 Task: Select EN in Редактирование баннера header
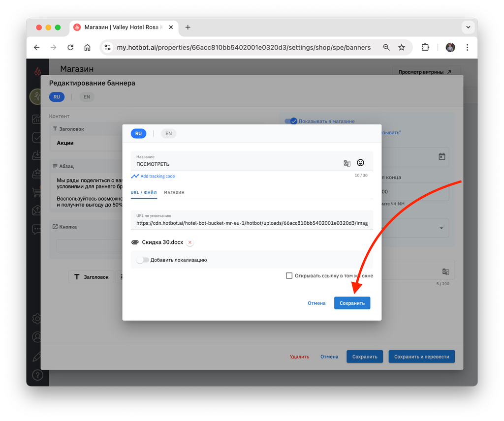tap(87, 97)
